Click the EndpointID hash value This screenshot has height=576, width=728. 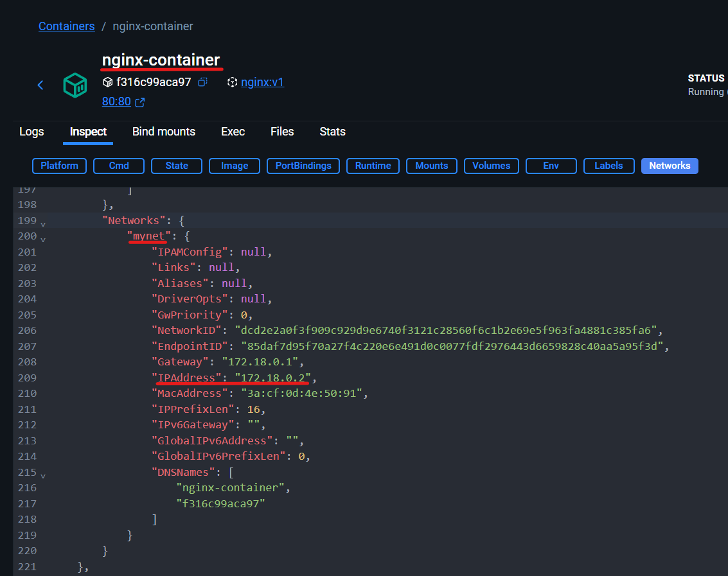452,346
